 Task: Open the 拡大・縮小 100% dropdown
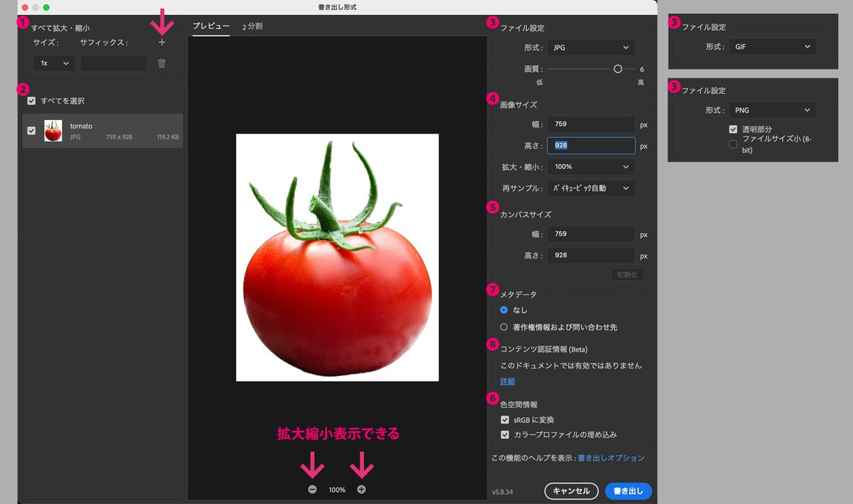point(591,167)
